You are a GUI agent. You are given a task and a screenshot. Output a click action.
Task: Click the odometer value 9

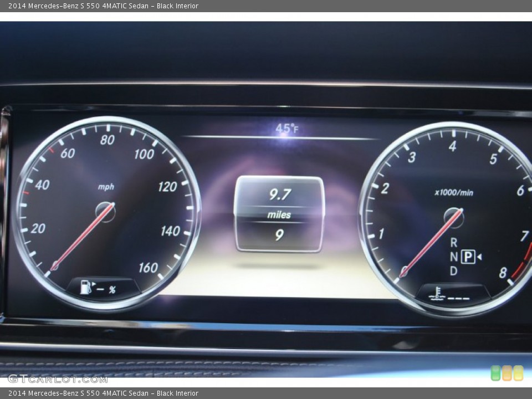279,235
